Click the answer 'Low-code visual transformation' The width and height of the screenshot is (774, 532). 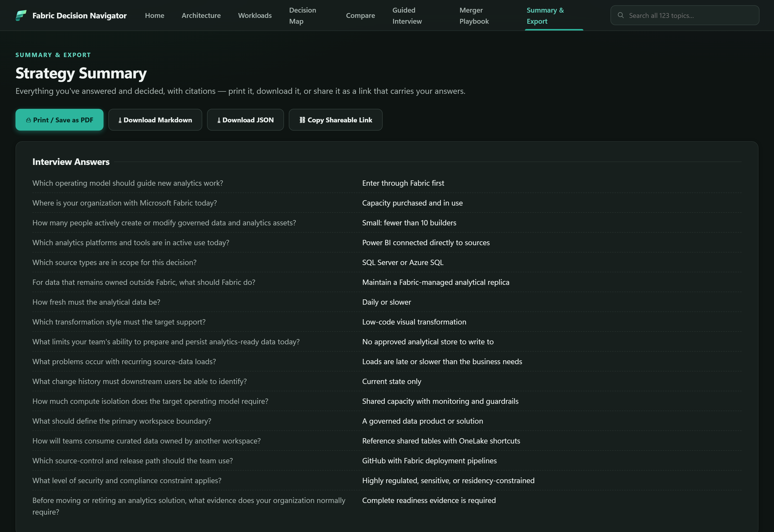(x=414, y=322)
